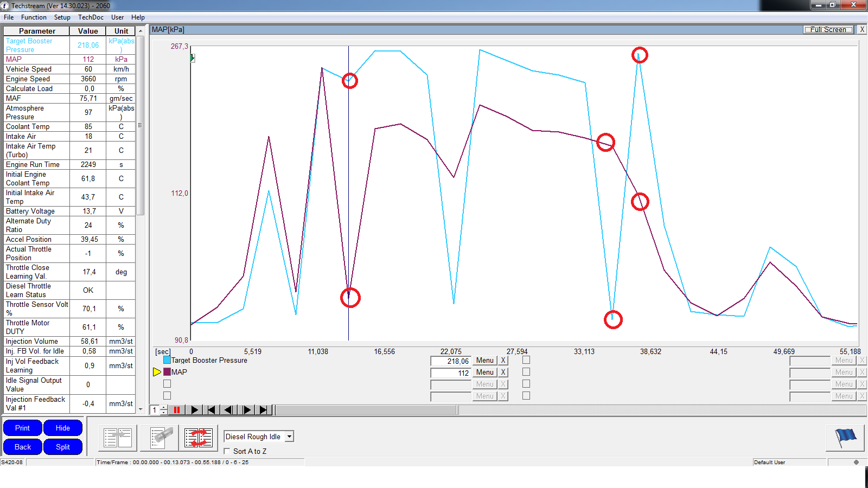This screenshot has width=868, height=488.
Task: Click the swap data lists icon with red arrows
Action: 199,438
